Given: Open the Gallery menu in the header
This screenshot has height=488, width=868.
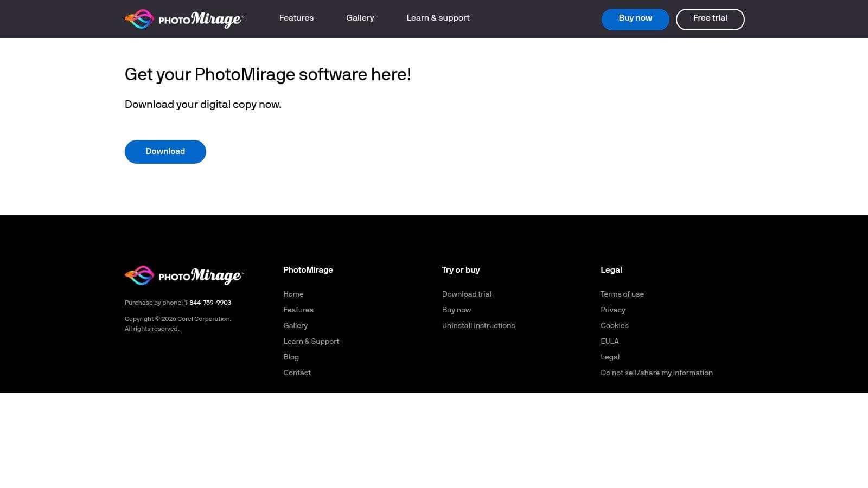Looking at the screenshot, I should click(360, 18).
